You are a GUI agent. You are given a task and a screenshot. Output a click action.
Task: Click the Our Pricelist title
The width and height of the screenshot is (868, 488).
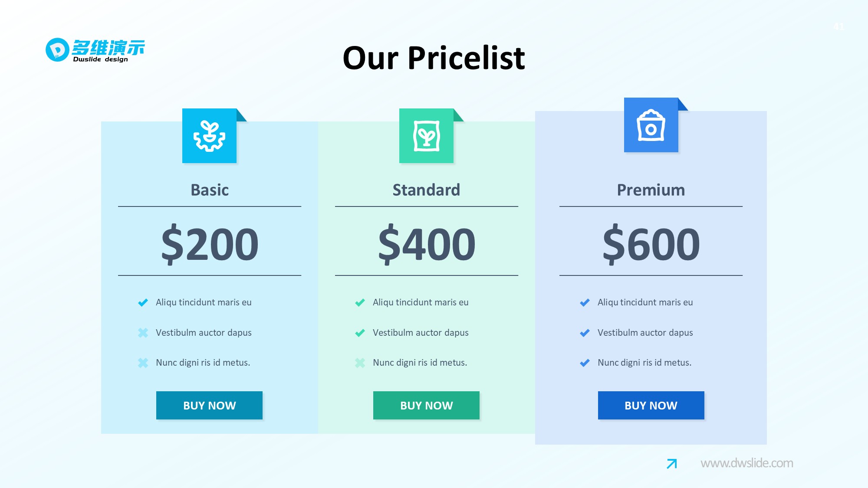(434, 58)
